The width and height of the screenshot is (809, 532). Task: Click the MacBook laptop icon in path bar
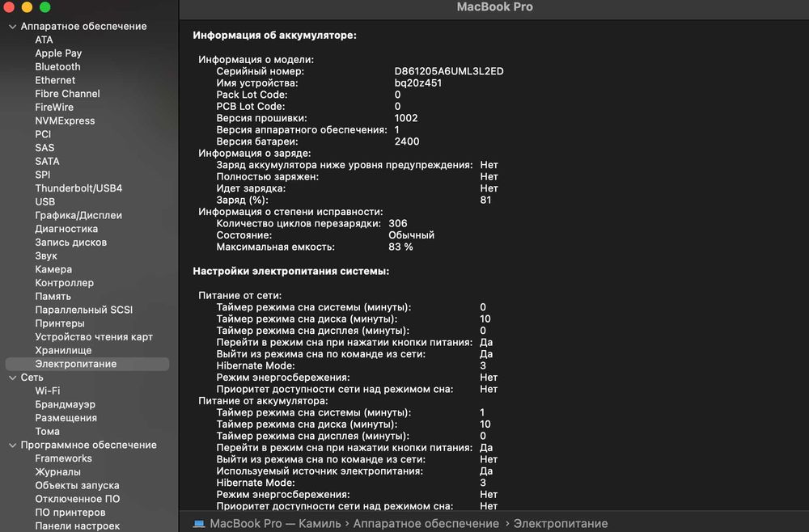coord(199,524)
